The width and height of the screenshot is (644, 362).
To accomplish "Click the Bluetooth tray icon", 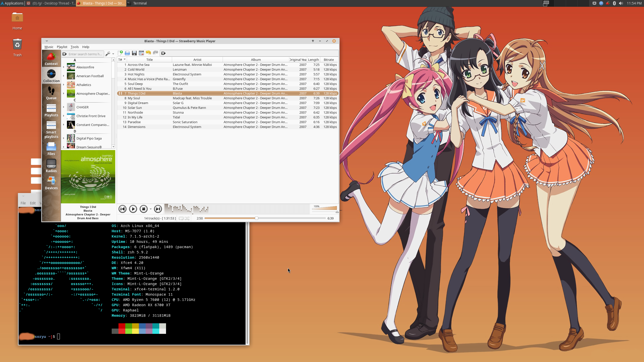I will click(x=614, y=3).
